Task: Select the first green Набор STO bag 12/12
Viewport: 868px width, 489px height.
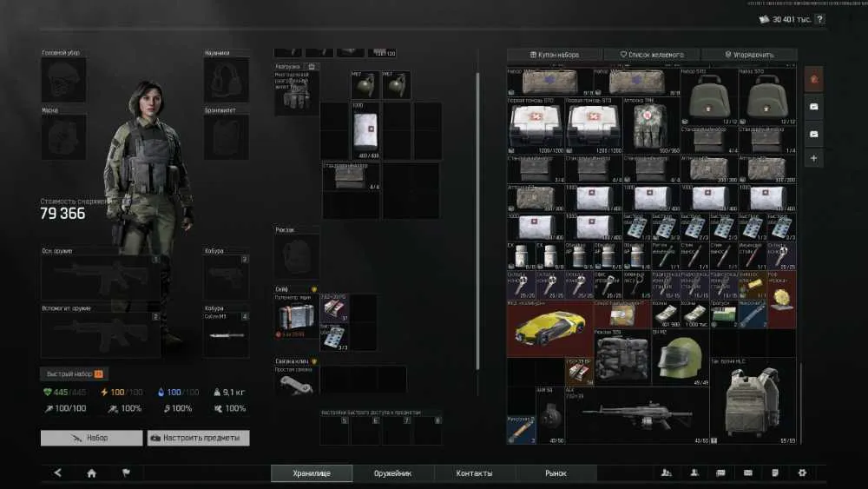Action: 709,97
